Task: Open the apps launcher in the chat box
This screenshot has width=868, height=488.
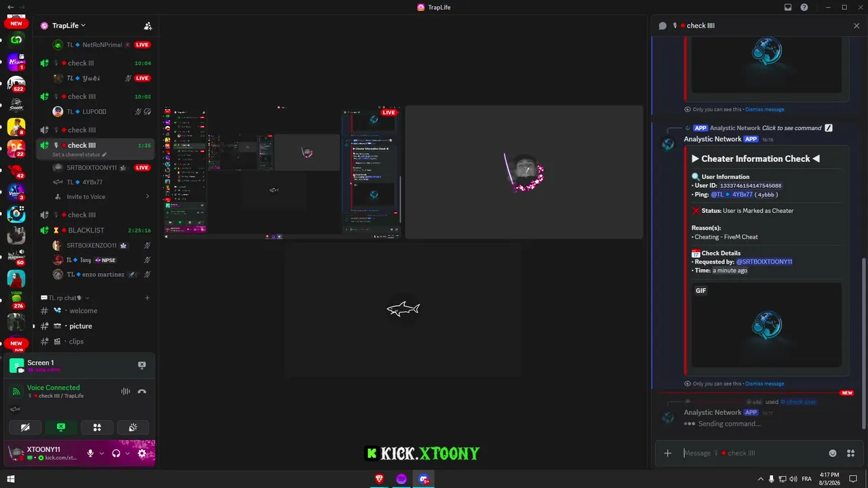Action: pyautogui.click(x=851, y=453)
